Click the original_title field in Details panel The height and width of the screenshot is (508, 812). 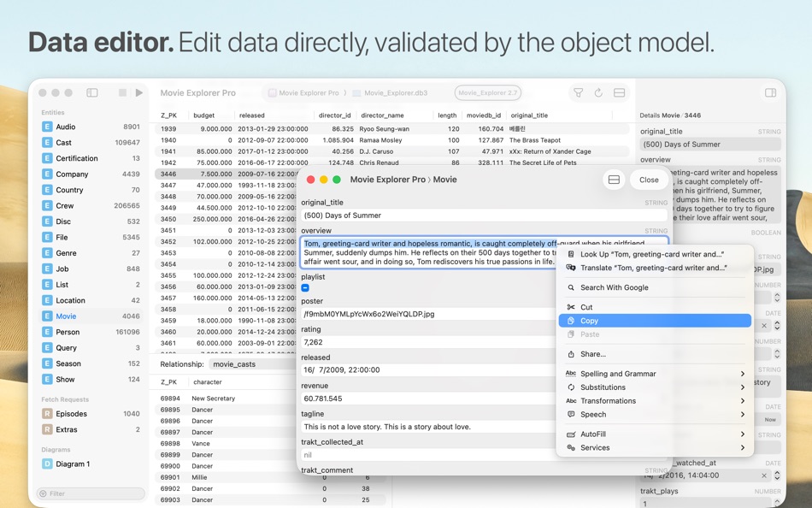[x=710, y=145]
